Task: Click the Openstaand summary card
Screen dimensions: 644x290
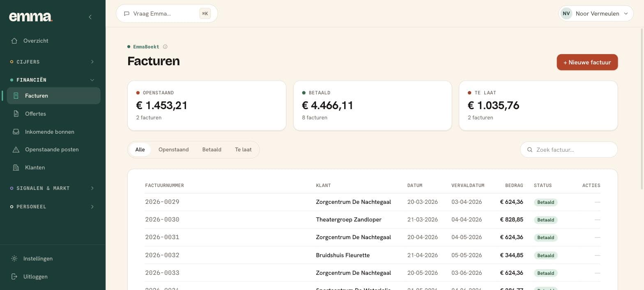Action: (207, 105)
